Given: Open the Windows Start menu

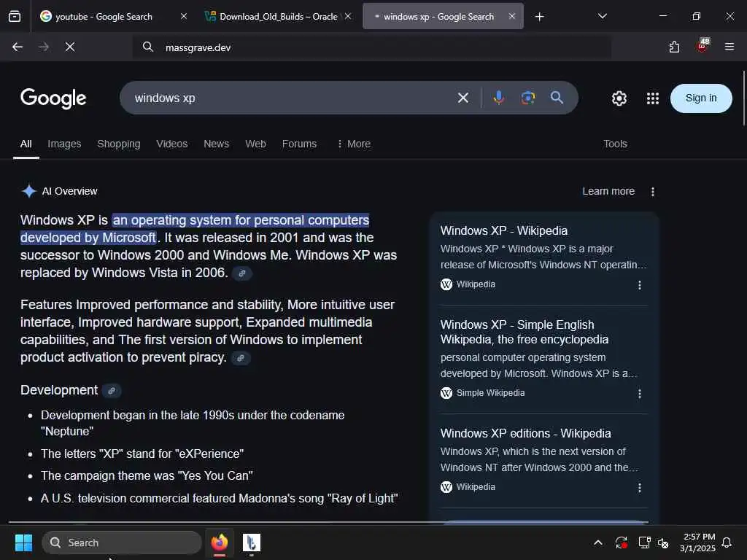Looking at the screenshot, I should [23, 542].
